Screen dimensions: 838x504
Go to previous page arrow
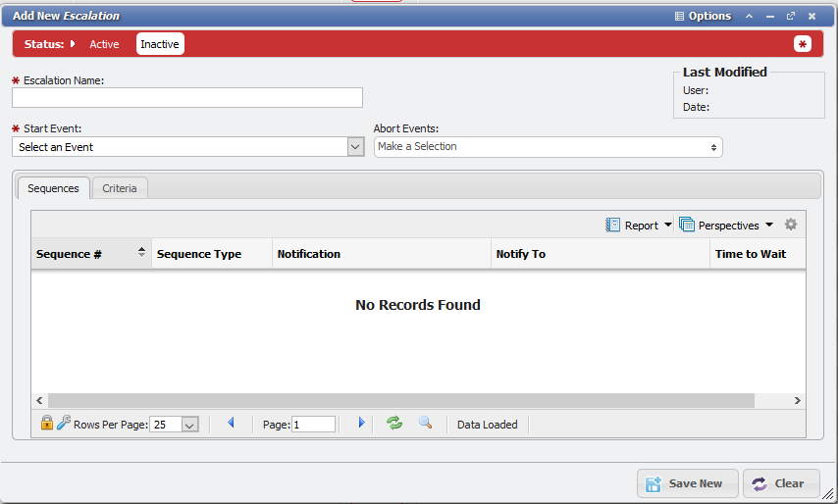click(x=231, y=424)
